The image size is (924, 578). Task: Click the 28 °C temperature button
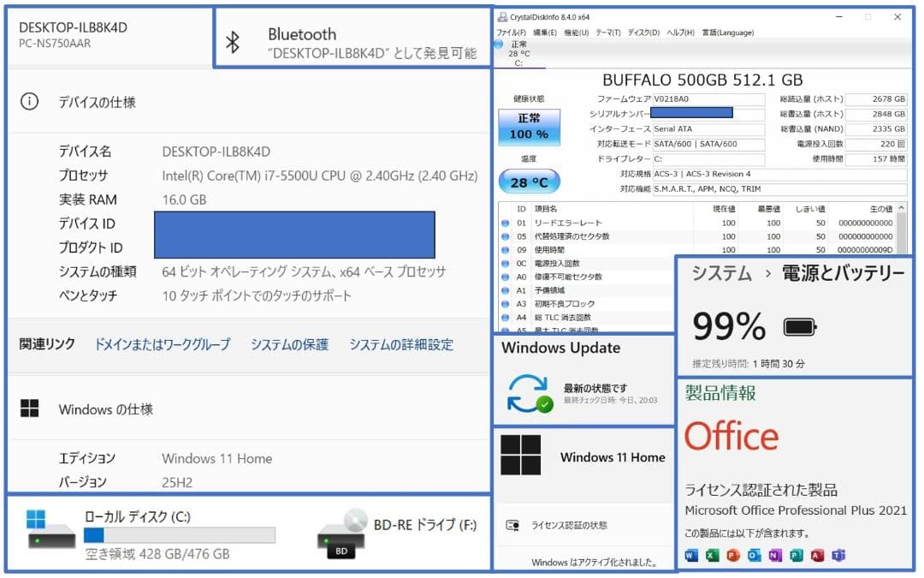(530, 182)
